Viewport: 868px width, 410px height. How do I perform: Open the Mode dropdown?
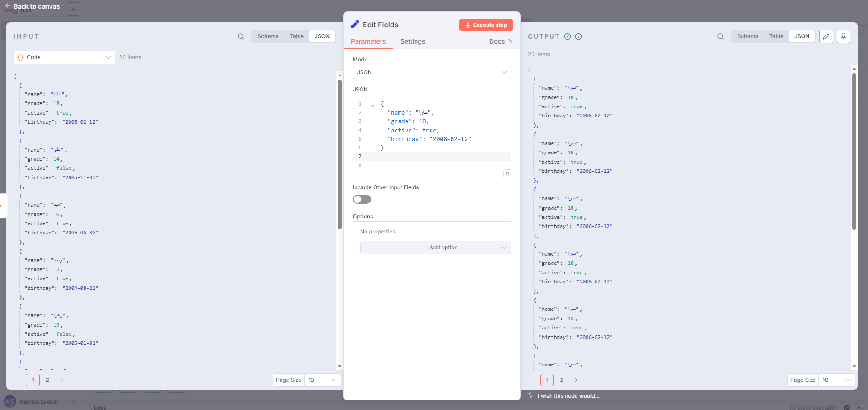(x=431, y=72)
